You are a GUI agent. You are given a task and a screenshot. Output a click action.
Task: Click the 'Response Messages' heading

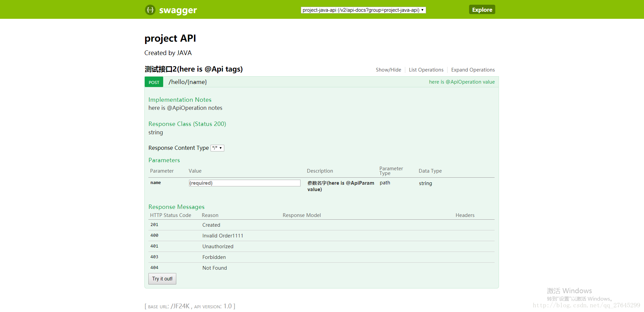pos(177,207)
